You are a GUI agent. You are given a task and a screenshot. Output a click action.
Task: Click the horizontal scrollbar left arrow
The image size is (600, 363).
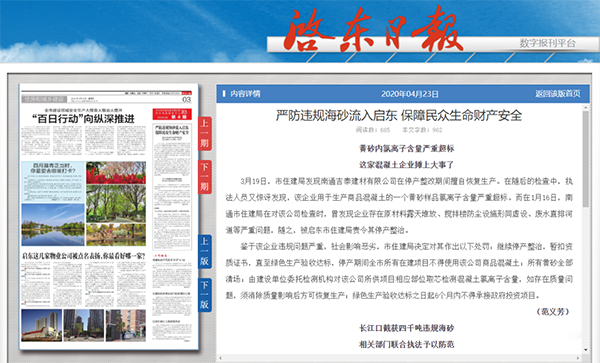[x=220, y=358]
